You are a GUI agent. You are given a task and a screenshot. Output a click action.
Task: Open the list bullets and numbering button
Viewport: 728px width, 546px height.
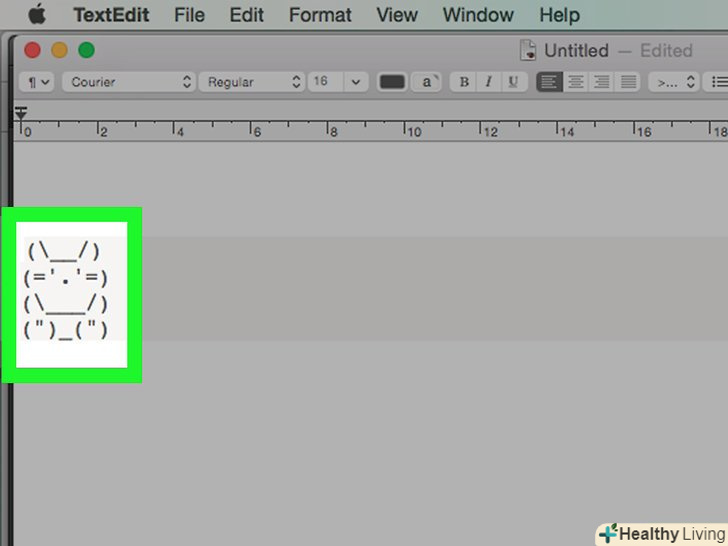716,82
